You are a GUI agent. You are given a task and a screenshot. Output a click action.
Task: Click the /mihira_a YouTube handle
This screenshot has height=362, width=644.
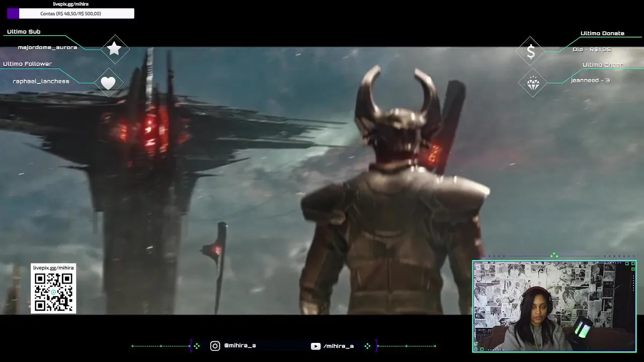pos(339,346)
